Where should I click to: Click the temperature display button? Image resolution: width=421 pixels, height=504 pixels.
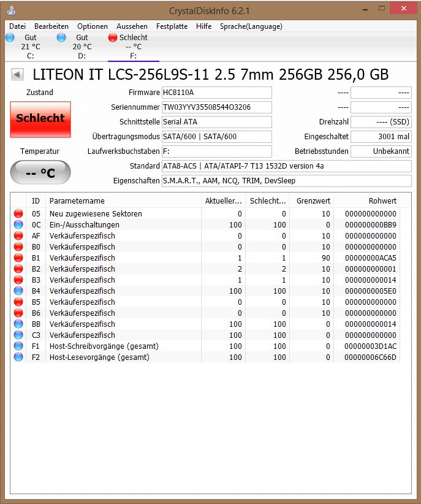point(40,173)
